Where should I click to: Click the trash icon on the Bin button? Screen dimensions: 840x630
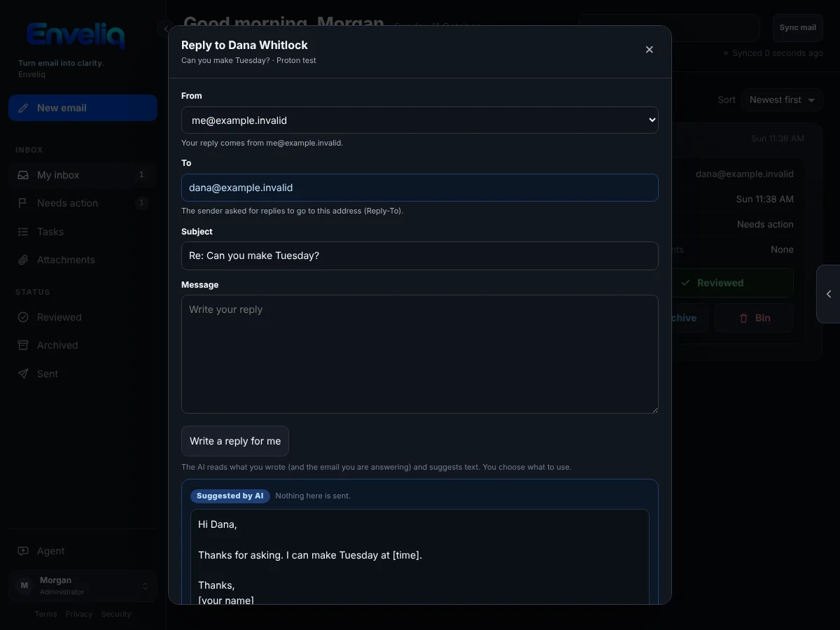click(744, 318)
